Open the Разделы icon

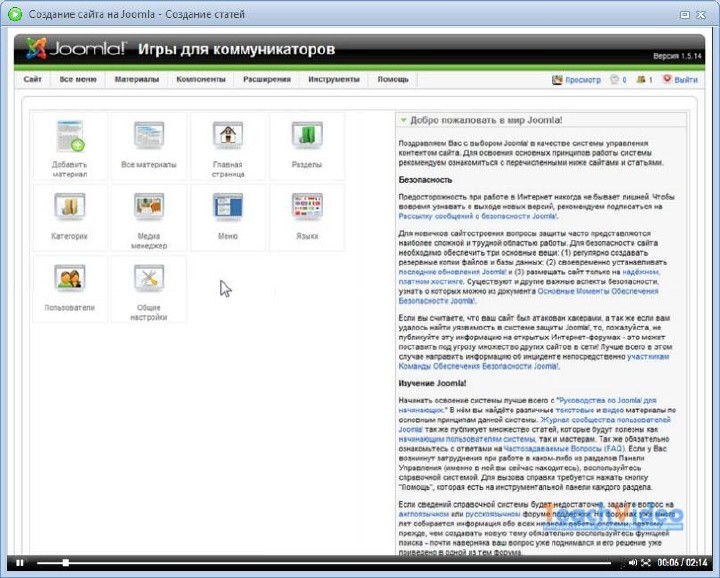coord(307,146)
